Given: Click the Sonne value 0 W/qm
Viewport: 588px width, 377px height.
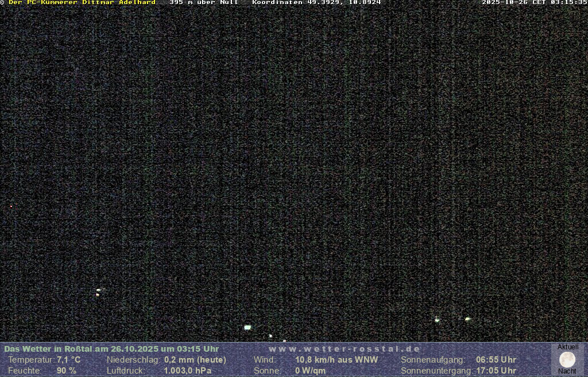Looking at the screenshot, I should pyautogui.click(x=310, y=371).
